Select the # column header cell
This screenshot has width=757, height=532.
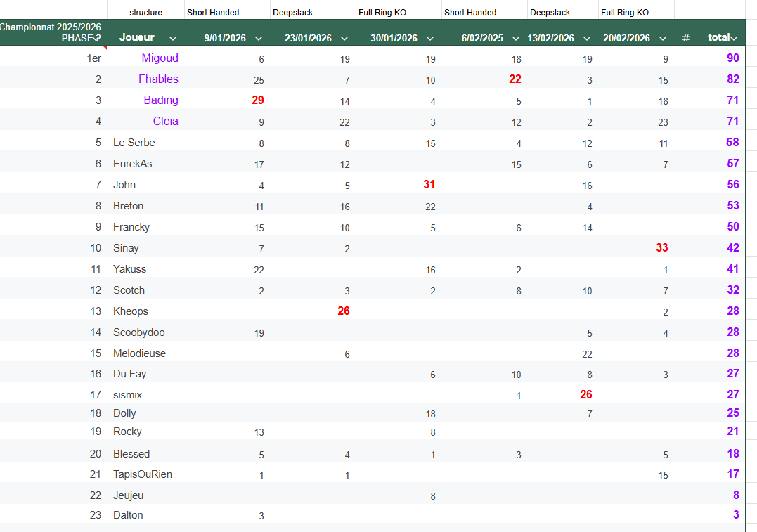685,38
